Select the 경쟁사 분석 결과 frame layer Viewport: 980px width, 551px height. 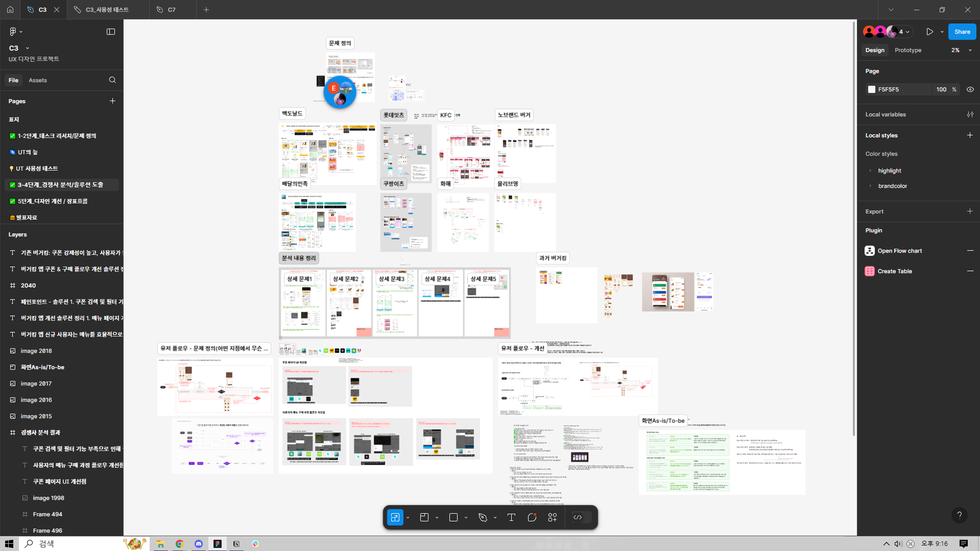coord(62,433)
